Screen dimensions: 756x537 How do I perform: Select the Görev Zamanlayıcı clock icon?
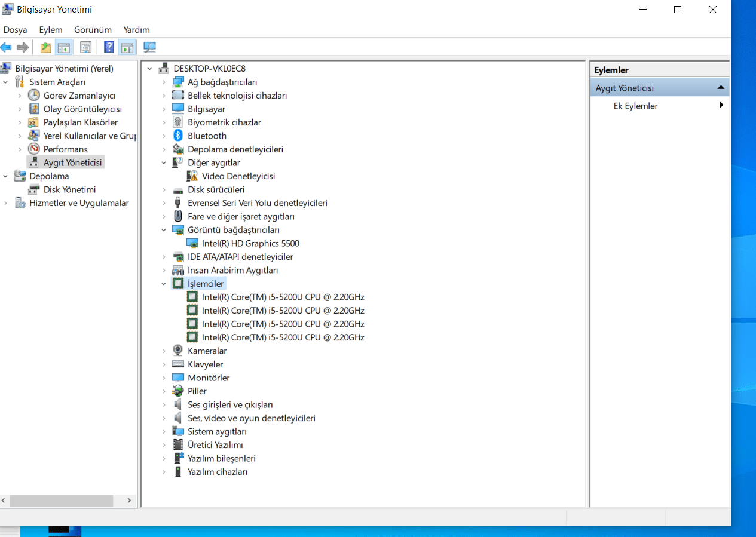(34, 96)
